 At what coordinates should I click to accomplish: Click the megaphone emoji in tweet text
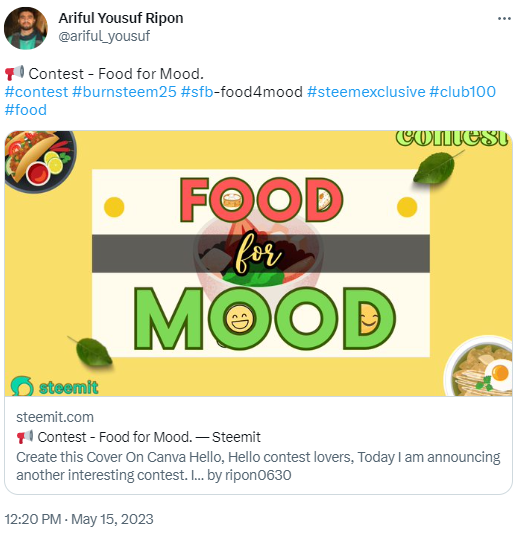pyautogui.click(x=14, y=73)
